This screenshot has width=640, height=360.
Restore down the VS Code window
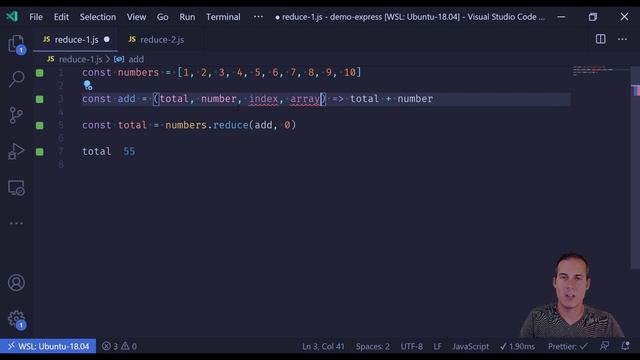tap(593, 17)
